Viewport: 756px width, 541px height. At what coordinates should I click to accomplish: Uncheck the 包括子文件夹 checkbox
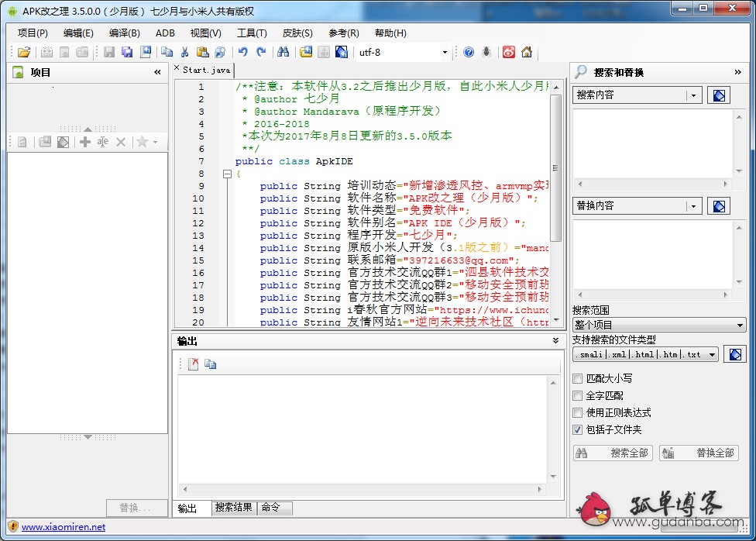point(577,429)
